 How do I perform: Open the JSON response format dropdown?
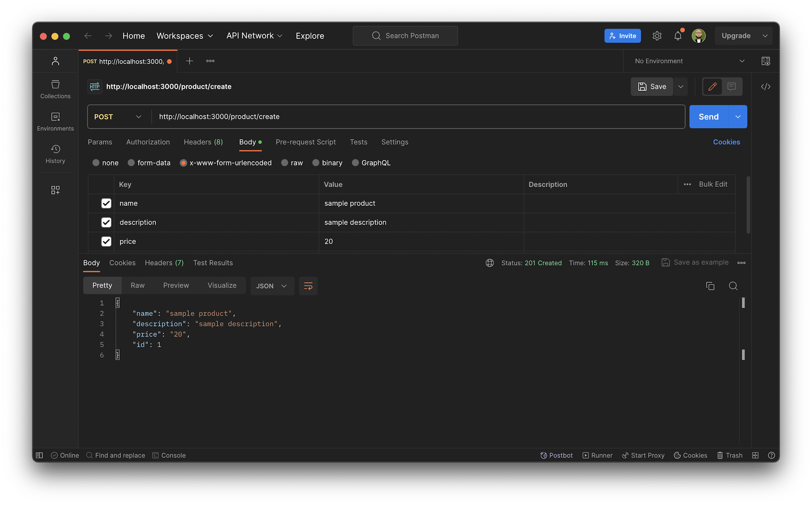click(272, 286)
